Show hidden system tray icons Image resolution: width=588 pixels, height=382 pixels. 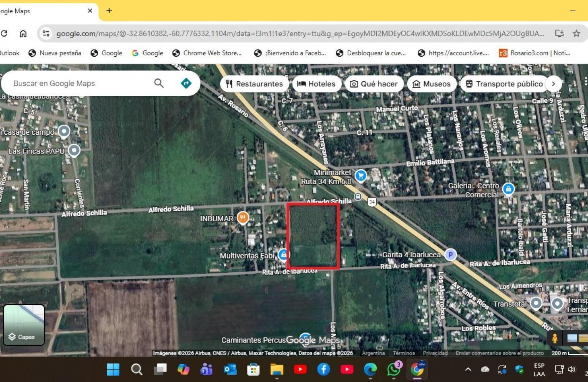point(468,369)
